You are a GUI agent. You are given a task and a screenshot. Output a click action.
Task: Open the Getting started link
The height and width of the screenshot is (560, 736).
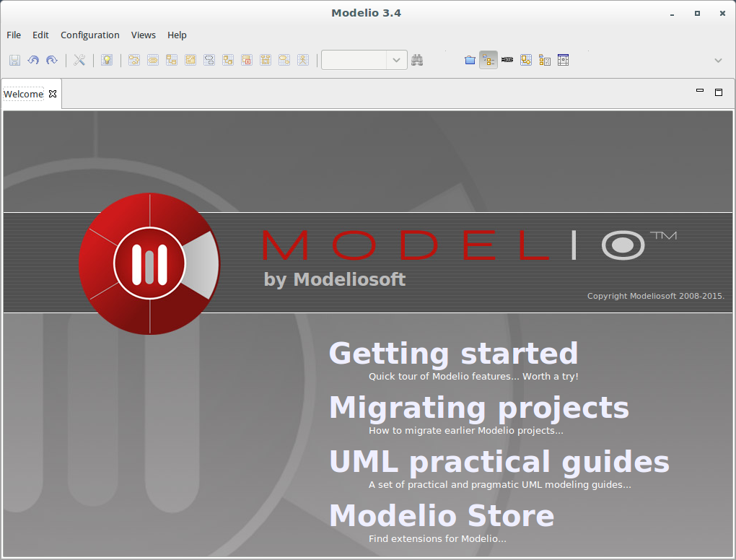coord(453,354)
